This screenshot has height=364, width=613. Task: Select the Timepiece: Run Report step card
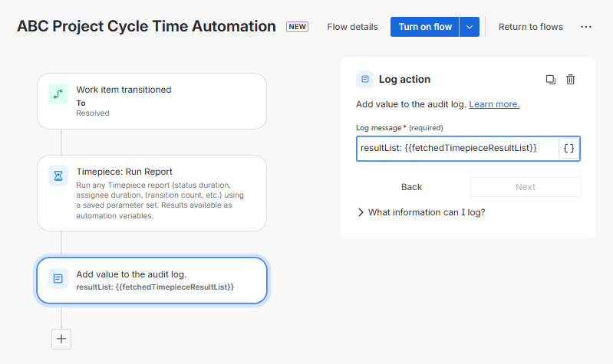click(x=152, y=193)
